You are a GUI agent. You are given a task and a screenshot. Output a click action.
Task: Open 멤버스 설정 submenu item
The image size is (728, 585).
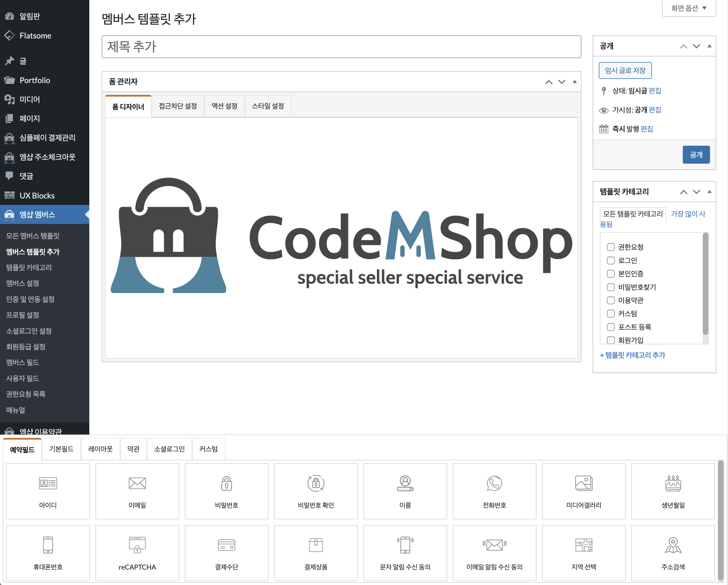23,283
